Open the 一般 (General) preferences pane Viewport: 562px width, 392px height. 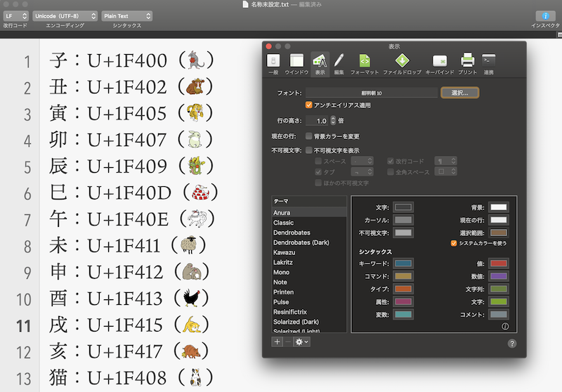(274, 62)
